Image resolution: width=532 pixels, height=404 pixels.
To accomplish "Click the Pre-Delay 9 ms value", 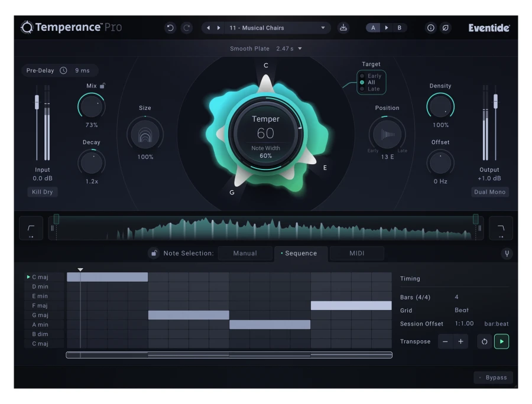I will coord(82,70).
